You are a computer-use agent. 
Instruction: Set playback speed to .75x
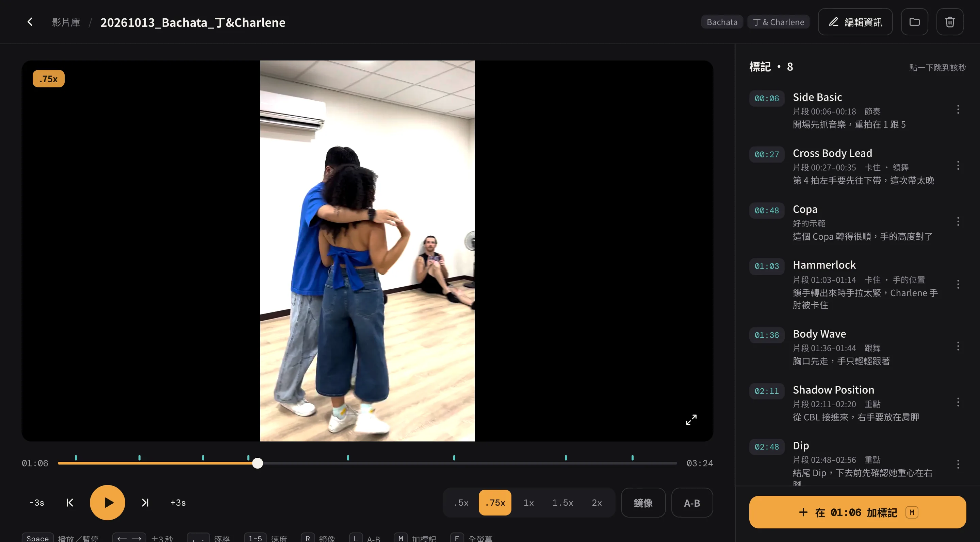[x=495, y=503]
